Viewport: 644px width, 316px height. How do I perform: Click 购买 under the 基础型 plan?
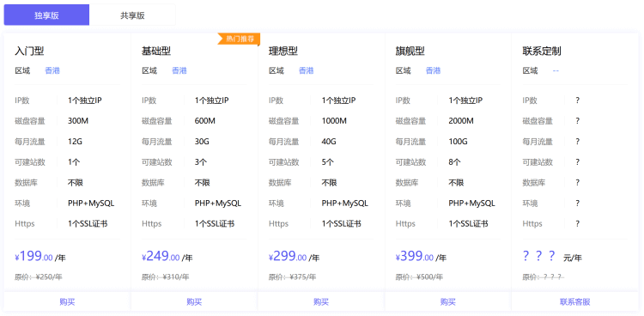point(194,301)
